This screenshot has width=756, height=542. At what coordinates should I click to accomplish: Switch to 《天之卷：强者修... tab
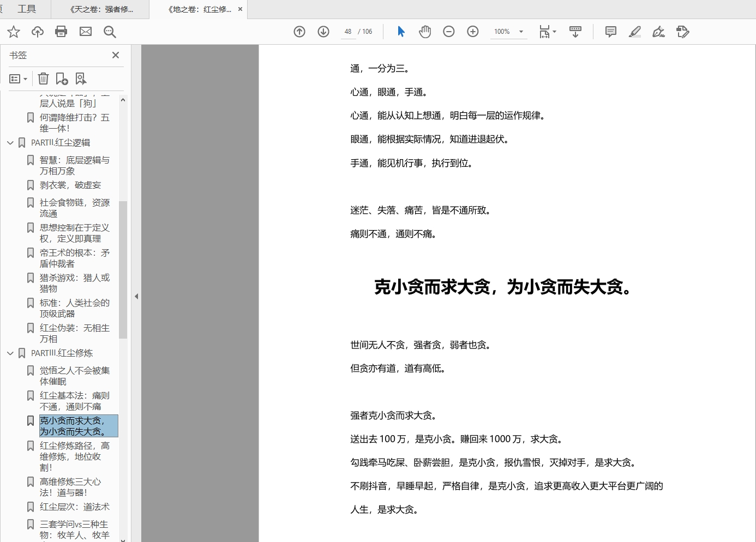point(101,9)
